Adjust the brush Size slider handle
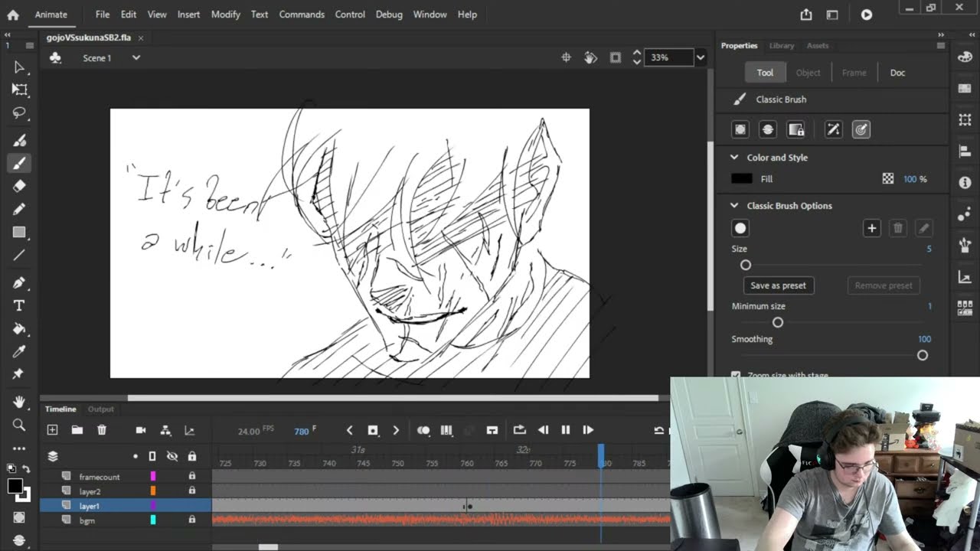The height and width of the screenshot is (551, 980). (746, 265)
